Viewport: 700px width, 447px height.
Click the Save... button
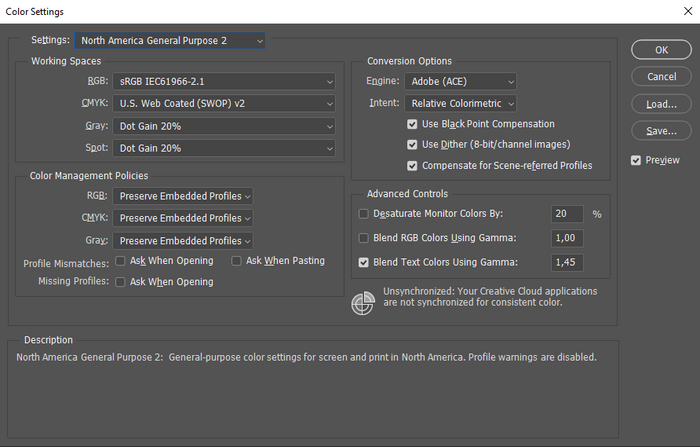661,131
